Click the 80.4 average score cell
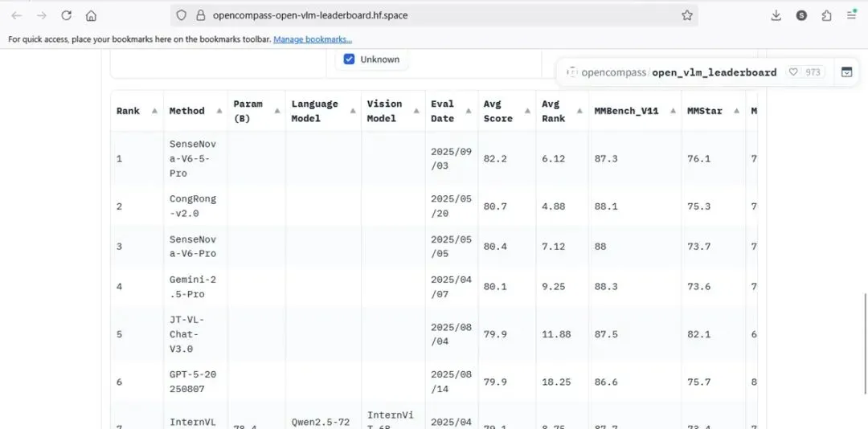Viewport: 868px width, 429px height. coord(507,247)
